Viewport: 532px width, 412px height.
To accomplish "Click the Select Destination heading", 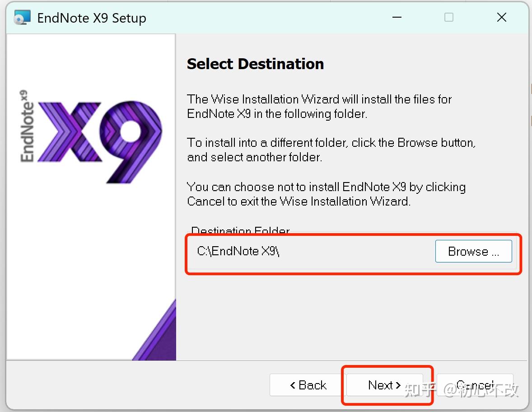I will [255, 64].
